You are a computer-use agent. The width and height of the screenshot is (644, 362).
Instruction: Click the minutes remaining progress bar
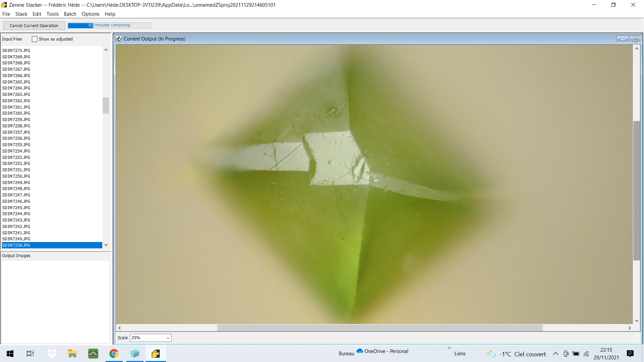(109, 25)
